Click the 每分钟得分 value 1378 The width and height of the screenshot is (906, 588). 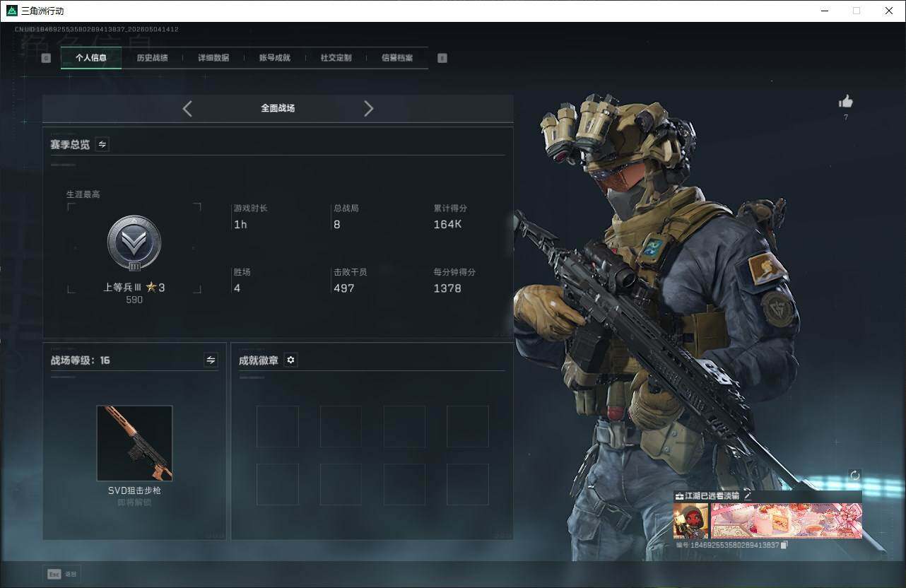447,288
